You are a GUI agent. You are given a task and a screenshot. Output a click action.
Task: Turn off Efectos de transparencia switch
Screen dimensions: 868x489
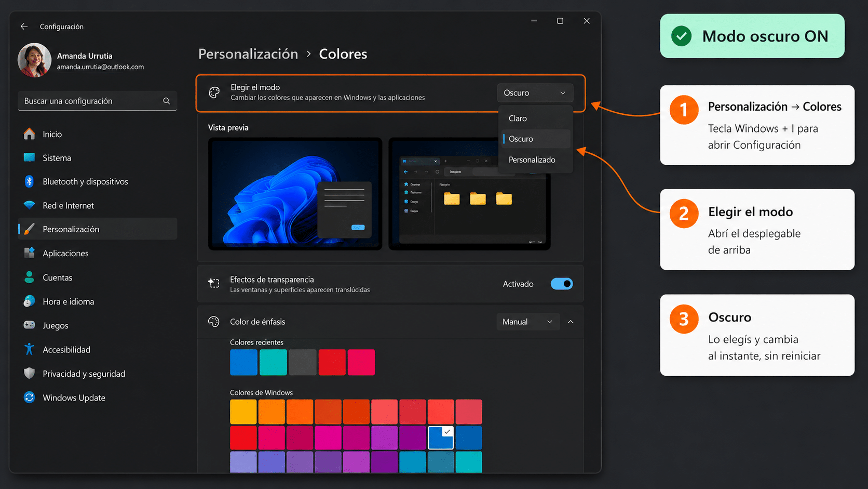pos(562,284)
